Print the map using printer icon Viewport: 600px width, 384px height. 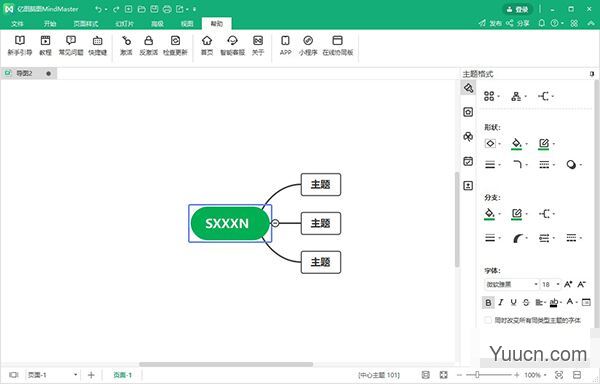click(x=167, y=9)
